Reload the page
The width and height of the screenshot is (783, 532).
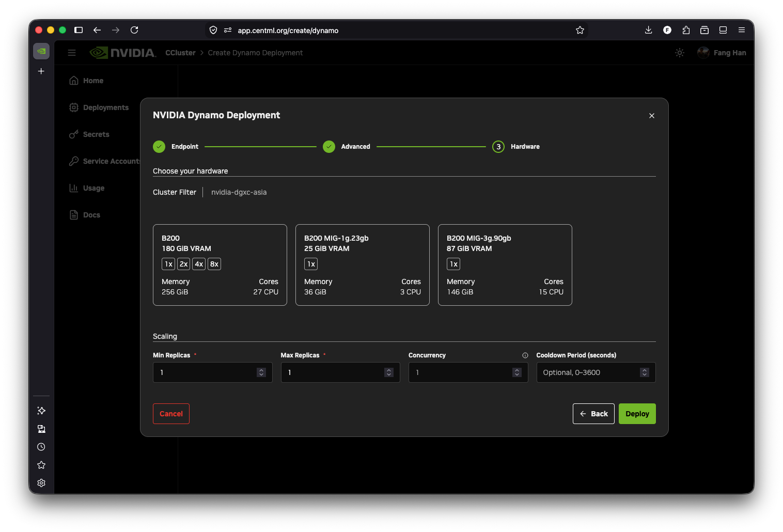(134, 30)
